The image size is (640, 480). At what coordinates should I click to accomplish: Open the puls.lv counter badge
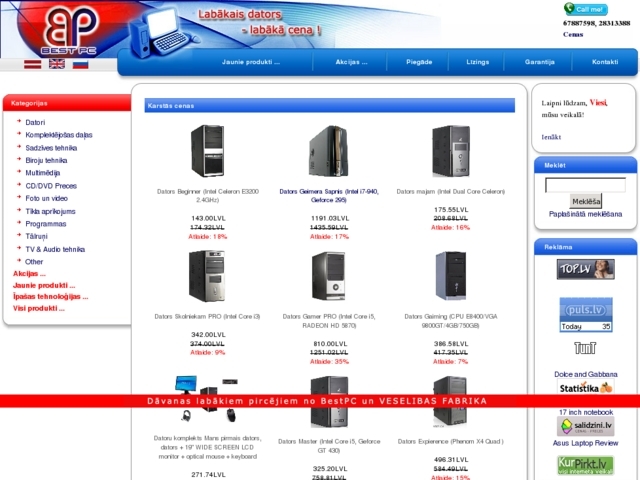[x=585, y=315]
